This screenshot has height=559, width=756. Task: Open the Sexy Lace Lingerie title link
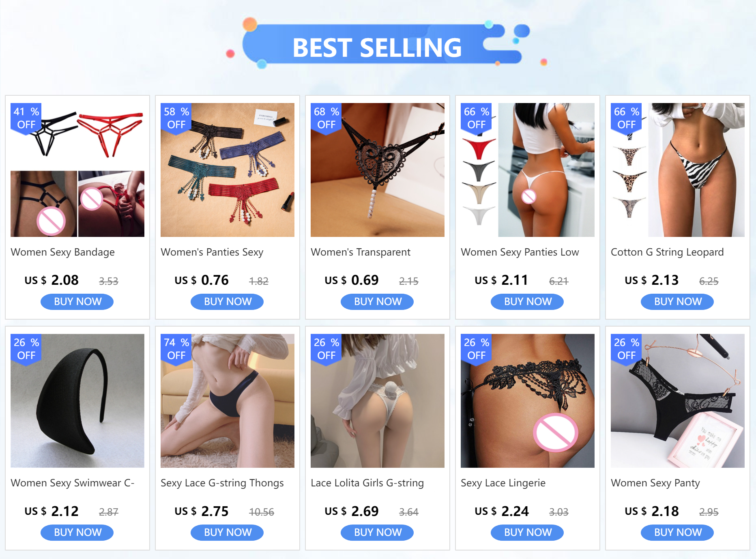point(503,483)
